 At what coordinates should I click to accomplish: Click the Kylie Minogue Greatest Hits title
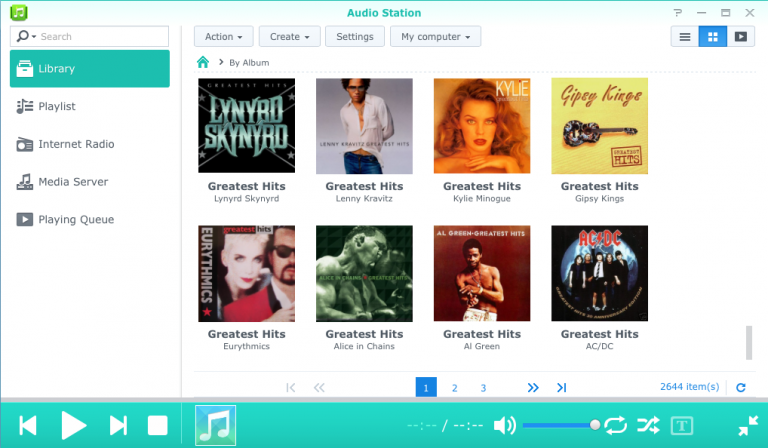click(x=482, y=186)
